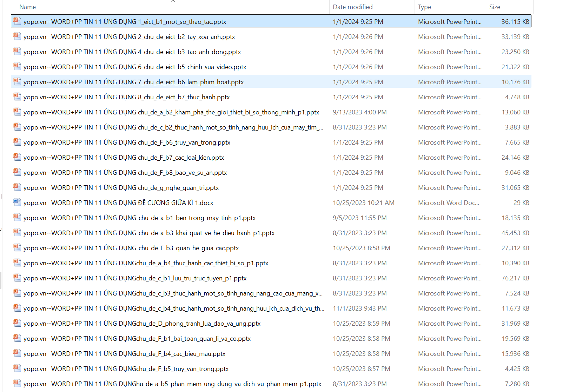Select 7_chu_de_eict_b6_lam_phim_hoat.pptx file
Screen dimensions: 569x392
point(133,82)
